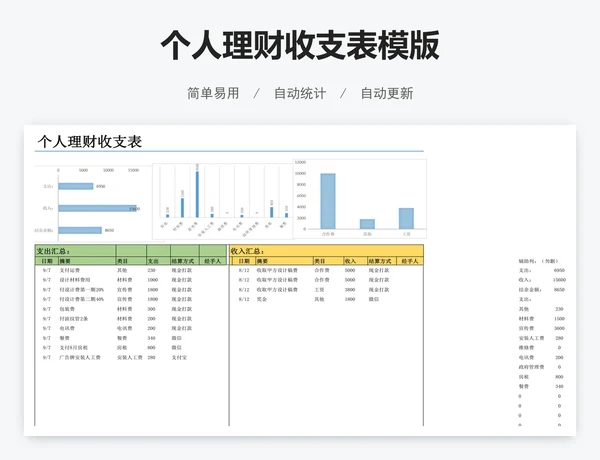600x460 pixels.
Task: Click helper column label 安装人工费
Action: point(531,338)
